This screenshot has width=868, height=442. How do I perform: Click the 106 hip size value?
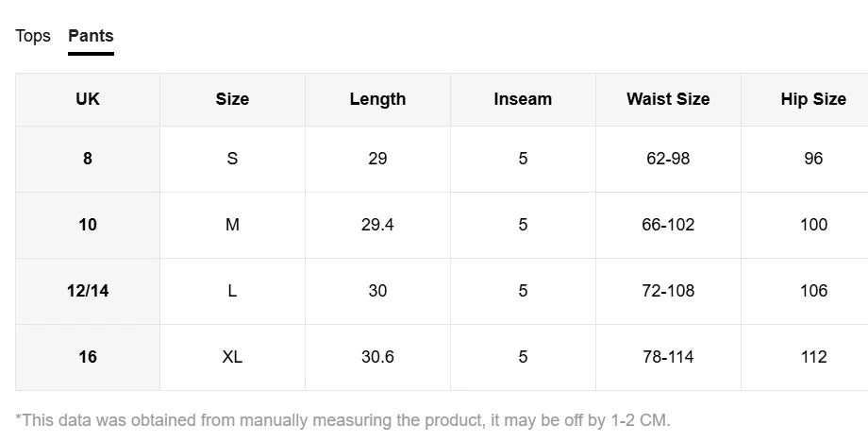tap(813, 291)
